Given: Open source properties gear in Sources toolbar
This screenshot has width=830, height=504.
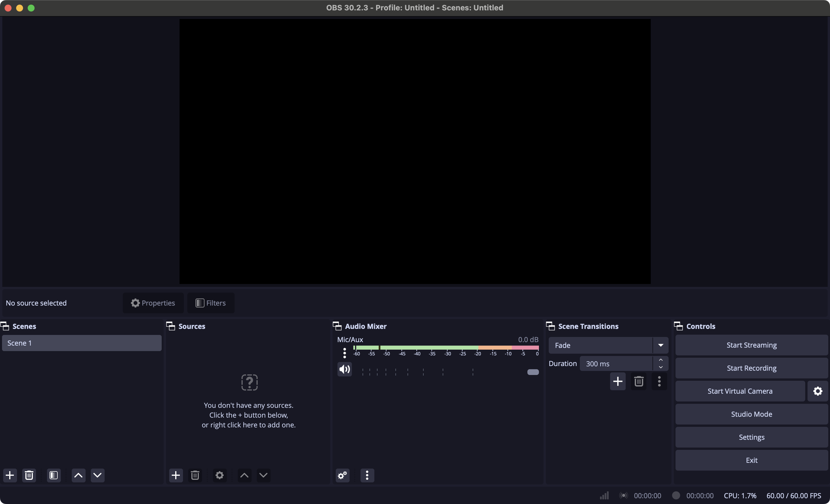Looking at the screenshot, I should [x=219, y=475].
